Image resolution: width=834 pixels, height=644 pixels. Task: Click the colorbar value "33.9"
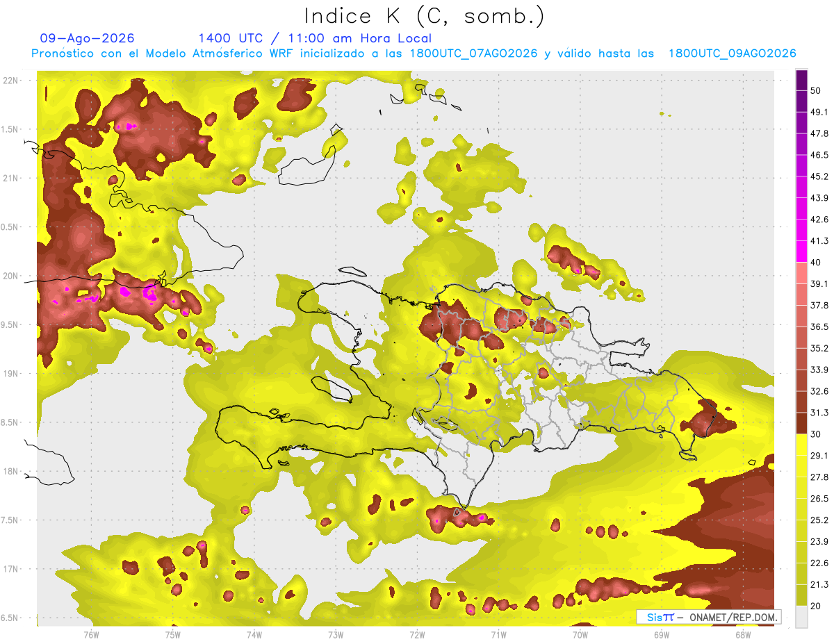(819, 370)
